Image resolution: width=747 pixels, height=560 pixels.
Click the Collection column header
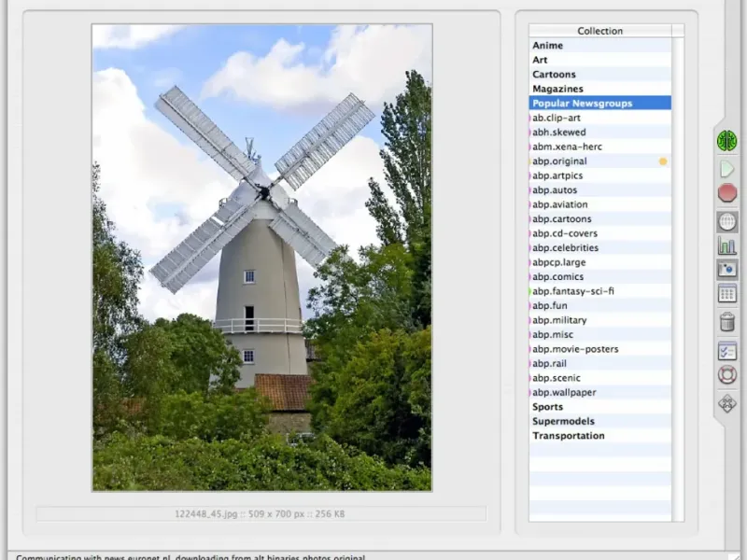[599, 31]
